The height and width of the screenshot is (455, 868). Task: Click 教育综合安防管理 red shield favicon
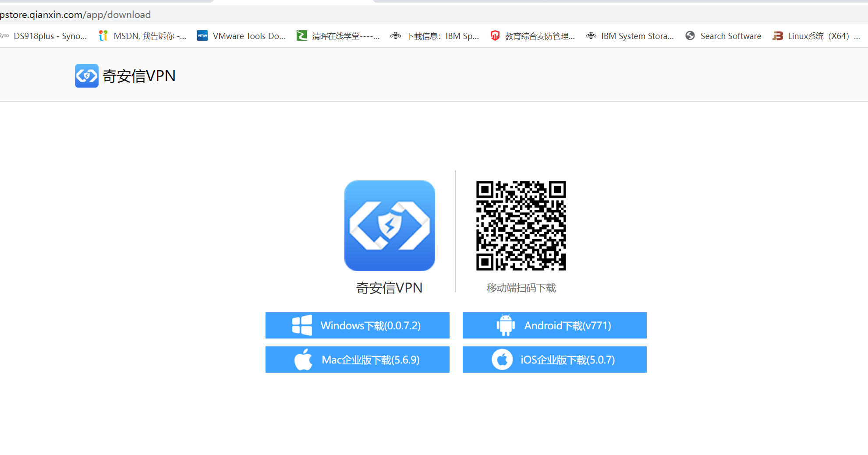495,36
